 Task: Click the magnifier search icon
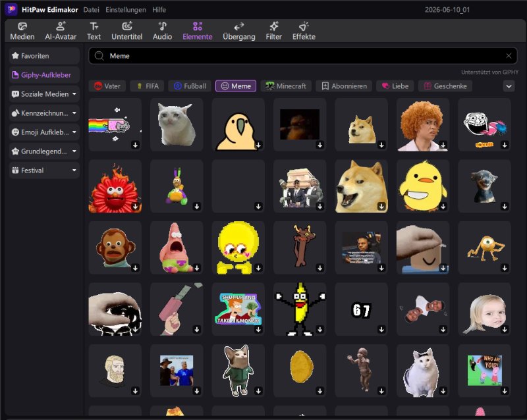(x=99, y=56)
